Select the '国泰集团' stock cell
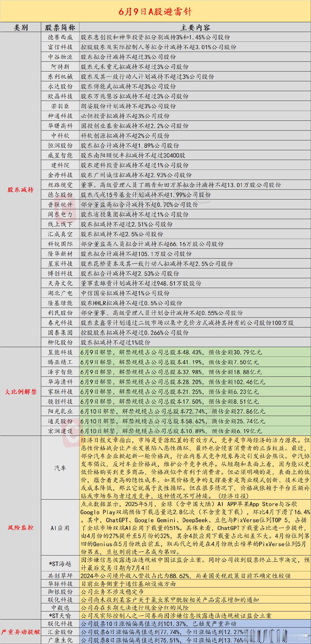 tap(60, 333)
